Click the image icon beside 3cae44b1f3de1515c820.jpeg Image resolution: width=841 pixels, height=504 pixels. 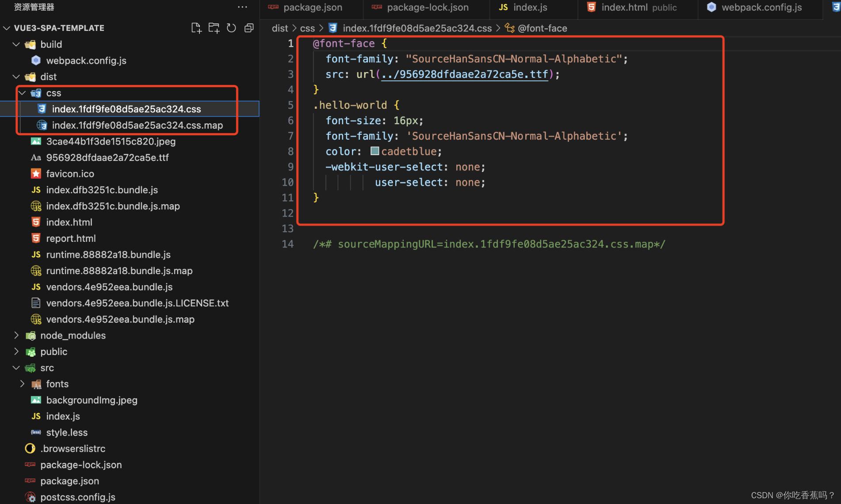tap(36, 141)
